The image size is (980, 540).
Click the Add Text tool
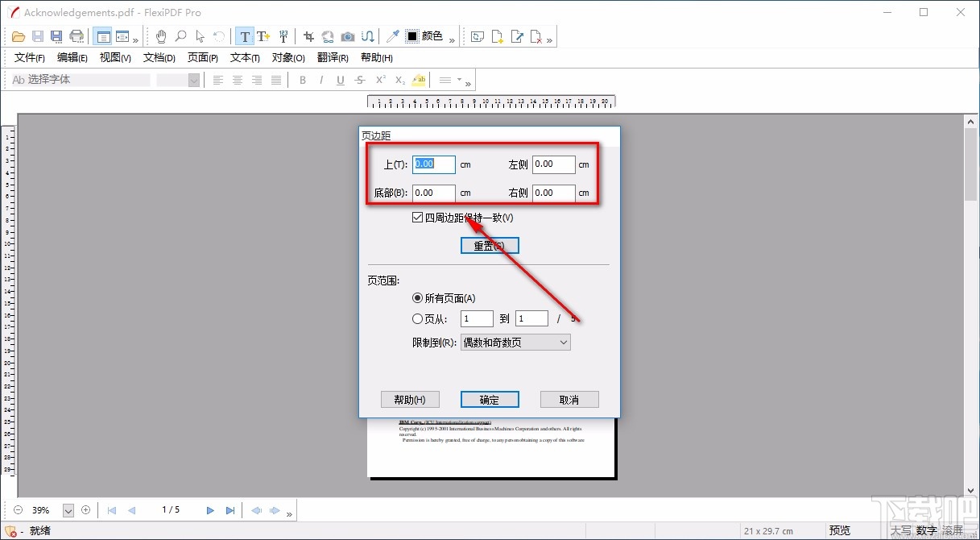point(262,35)
